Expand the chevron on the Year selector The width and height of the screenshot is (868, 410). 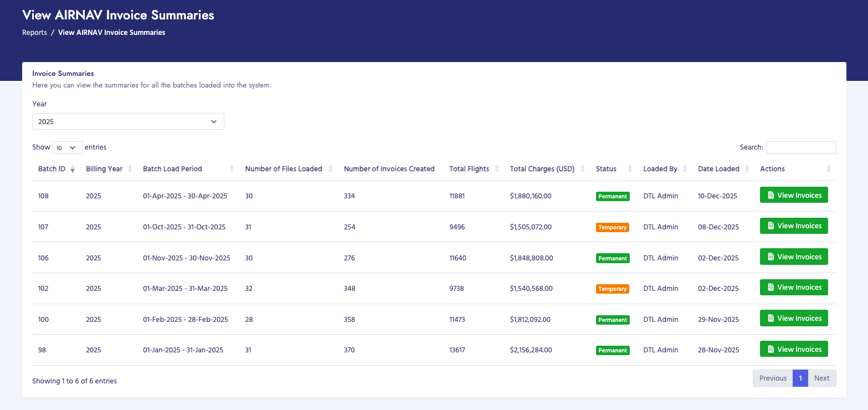(x=214, y=121)
